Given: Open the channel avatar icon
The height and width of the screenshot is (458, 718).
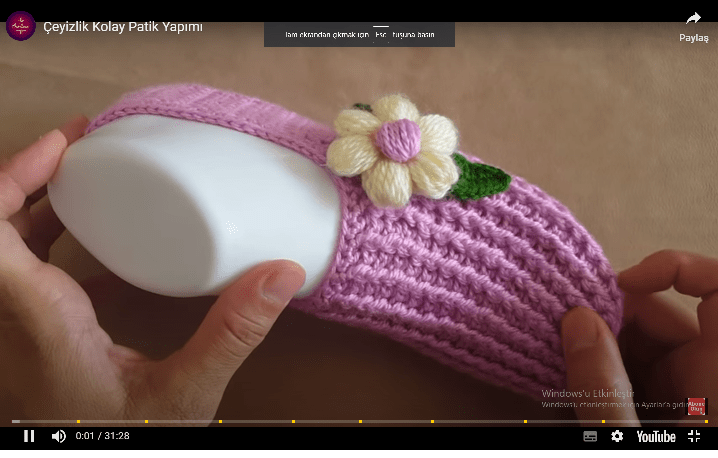Looking at the screenshot, I should pyautogui.click(x=20, y=26).
